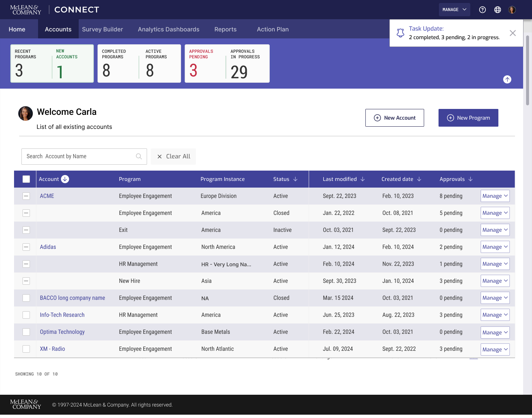Select checkbox for Info-Tech Research
Image resolution: width=532 pixels, height=418 pixels.
[x=26, y=315]
